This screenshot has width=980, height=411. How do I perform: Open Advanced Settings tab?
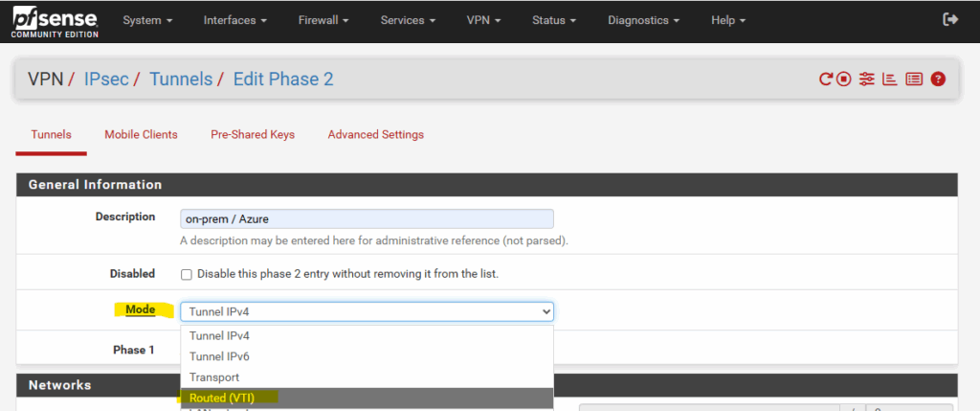tap(375, 134)
